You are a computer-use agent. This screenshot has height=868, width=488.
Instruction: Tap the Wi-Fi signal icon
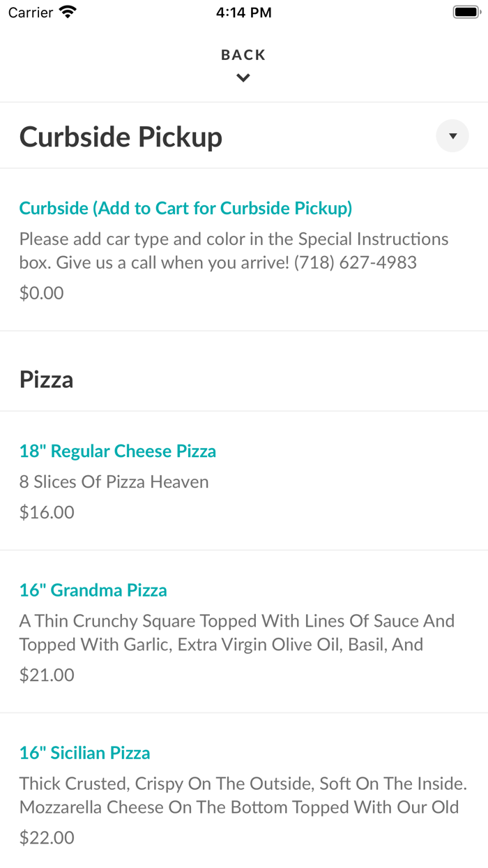pyautogui.click(x=66, y=11)
